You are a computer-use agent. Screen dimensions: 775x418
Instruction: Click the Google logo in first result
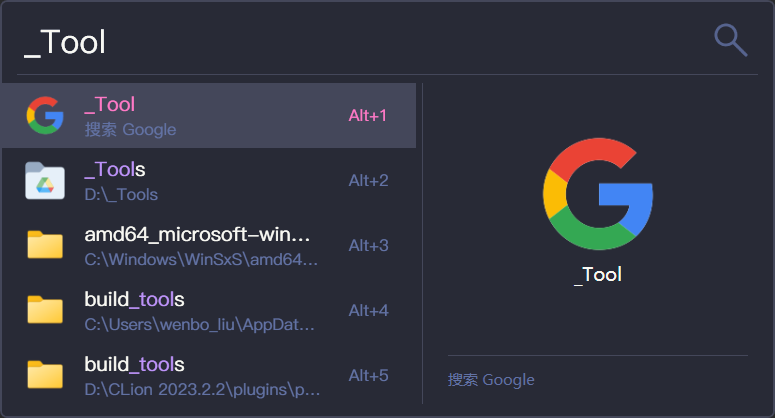(x=45, y=116)
